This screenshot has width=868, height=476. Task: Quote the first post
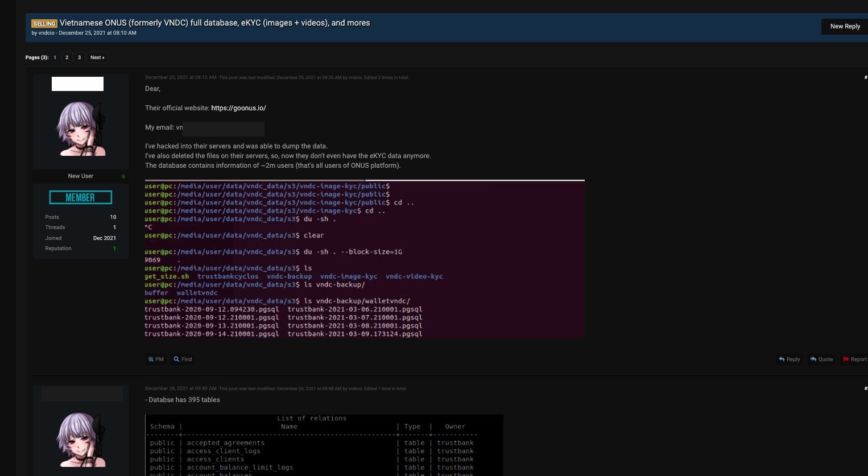[x=822, y=359]
